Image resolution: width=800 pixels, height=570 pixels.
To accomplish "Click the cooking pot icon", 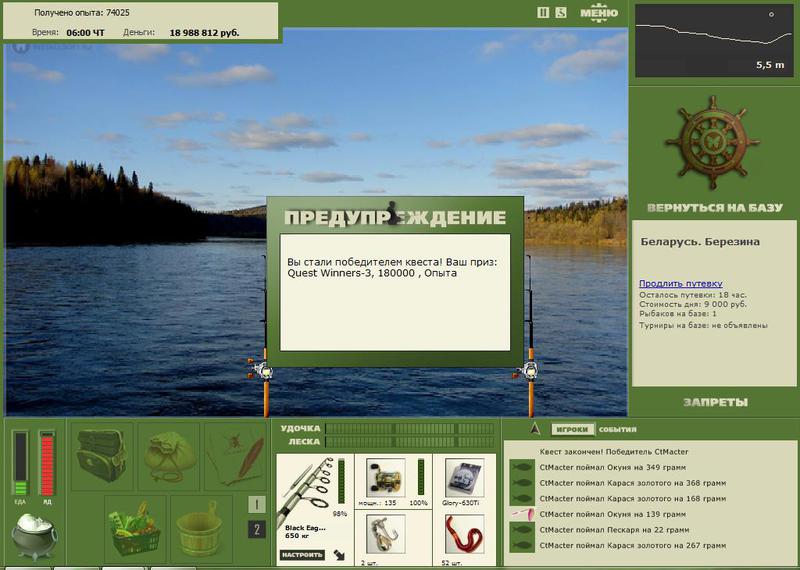I will point(34,535).
